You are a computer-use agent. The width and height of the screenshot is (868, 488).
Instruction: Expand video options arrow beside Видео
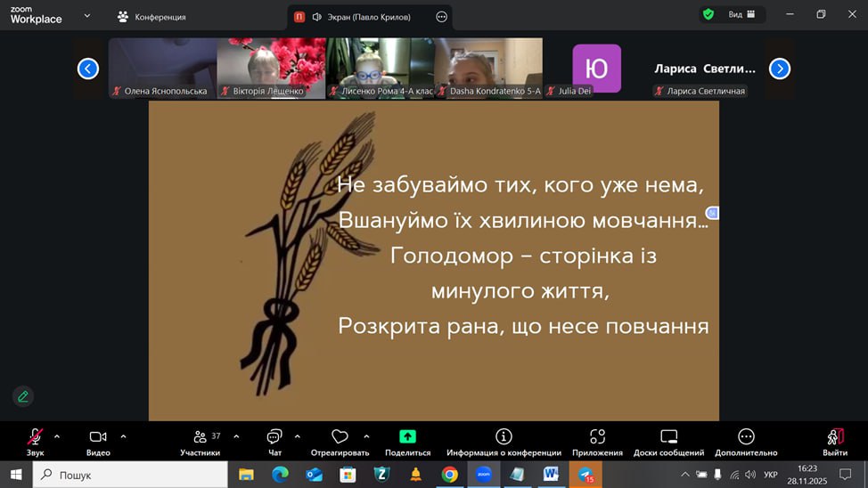pos(123,436)
